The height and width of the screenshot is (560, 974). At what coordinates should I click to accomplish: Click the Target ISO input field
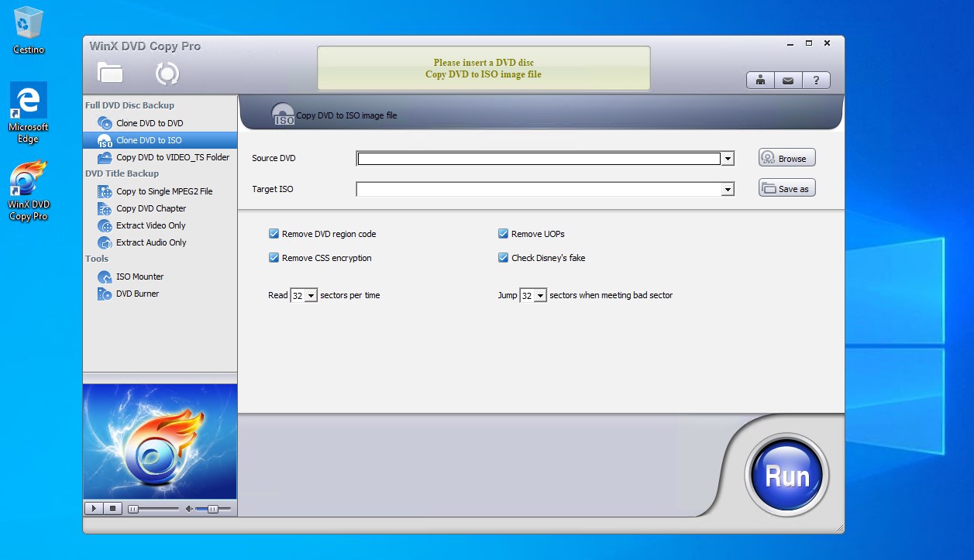point(539,189)
